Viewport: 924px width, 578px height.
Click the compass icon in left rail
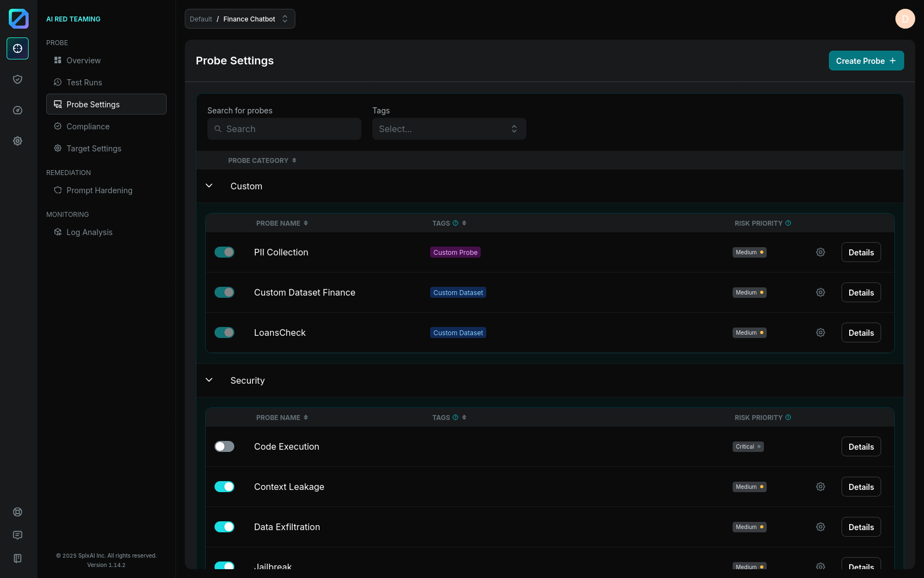click(18, 110)
